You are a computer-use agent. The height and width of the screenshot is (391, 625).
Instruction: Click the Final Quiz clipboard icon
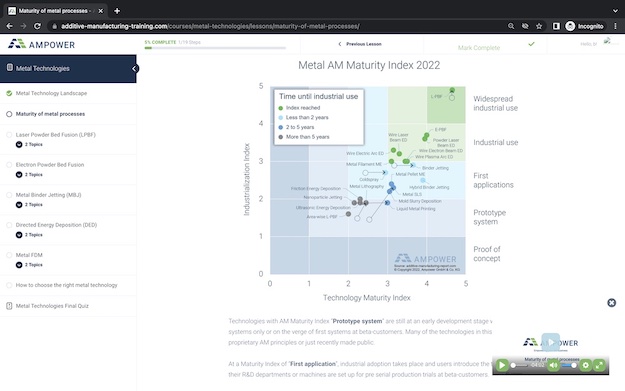tap(9, 306)
